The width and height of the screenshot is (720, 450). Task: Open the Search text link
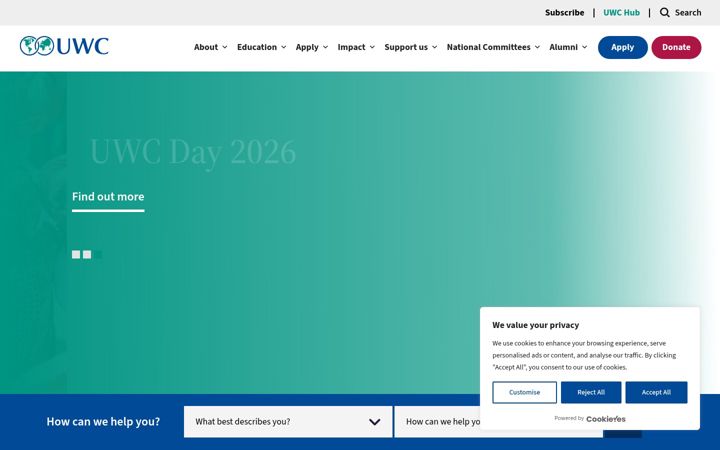[x=688, y=12]
